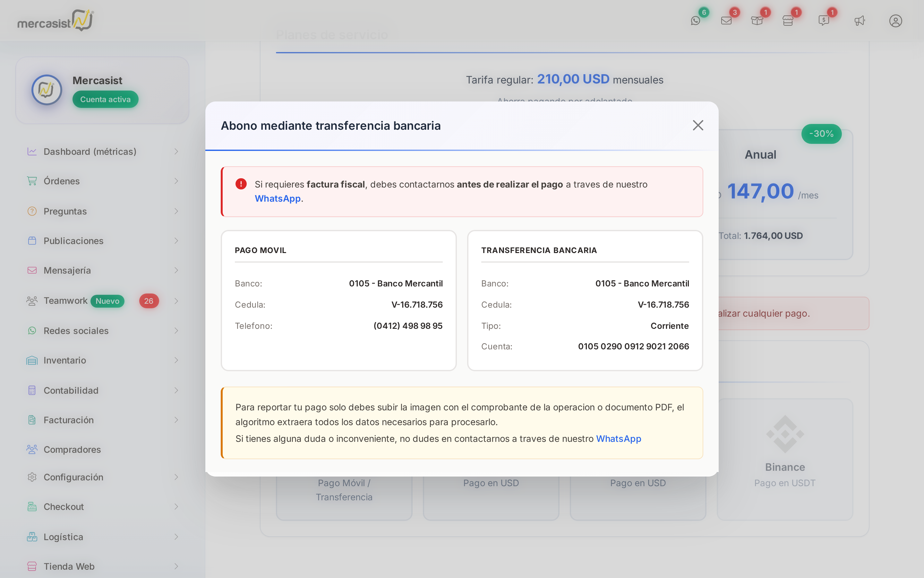This screenshot has height=578, width=924.
Task: Expand the Redes sociales chevron
Action: pyautogui.click(x=176, y=330)
